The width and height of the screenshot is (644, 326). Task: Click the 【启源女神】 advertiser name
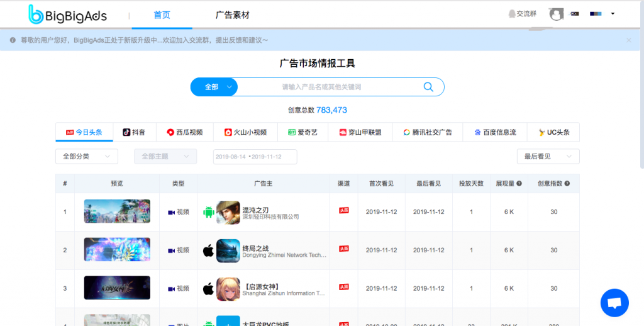tap(262, 286)
